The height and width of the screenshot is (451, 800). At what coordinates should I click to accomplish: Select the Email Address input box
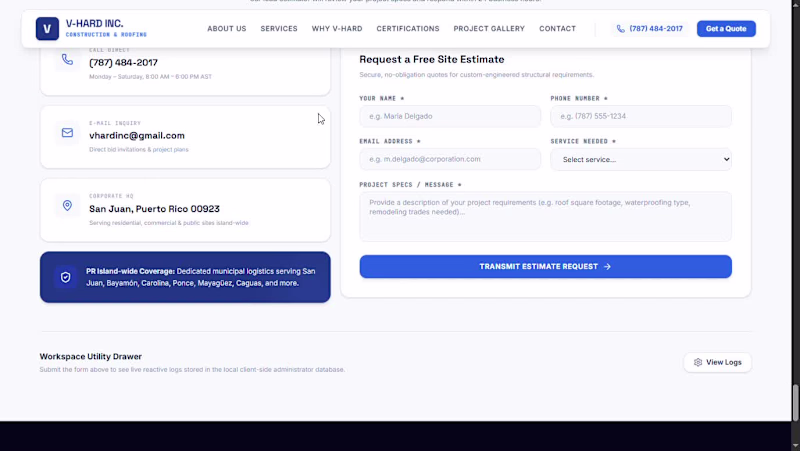tap(450, 159)
